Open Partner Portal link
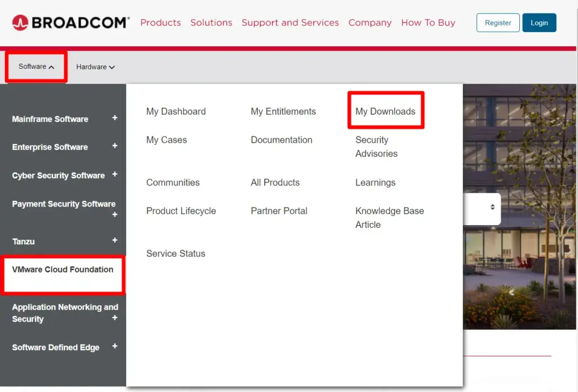 coord(279,211)
